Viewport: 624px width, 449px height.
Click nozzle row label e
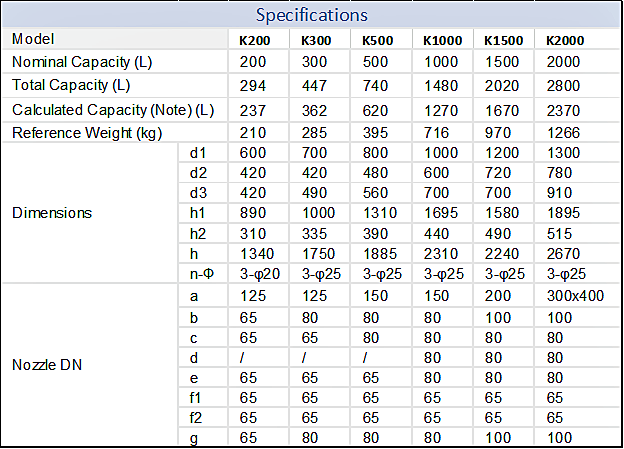coord(193,379)
